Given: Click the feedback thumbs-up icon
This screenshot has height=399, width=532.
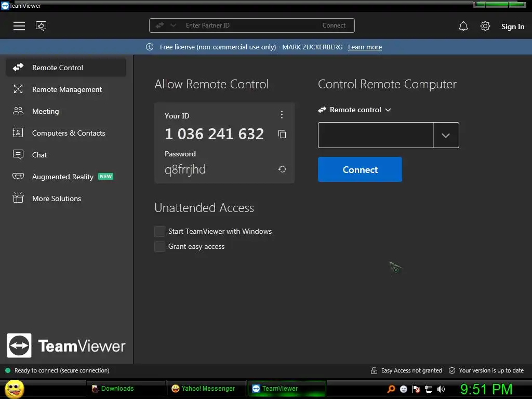Looking at the screenshot, I should tap(41, 26).
